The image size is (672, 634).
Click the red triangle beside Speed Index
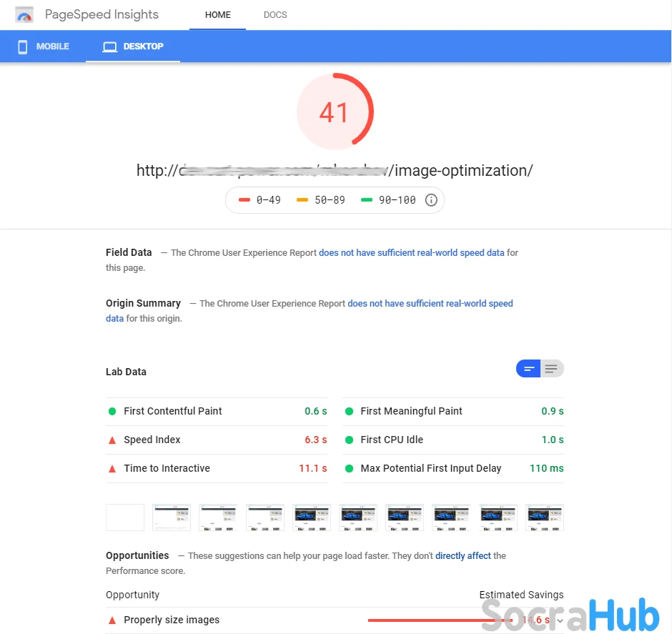click(x=112, y=440)
